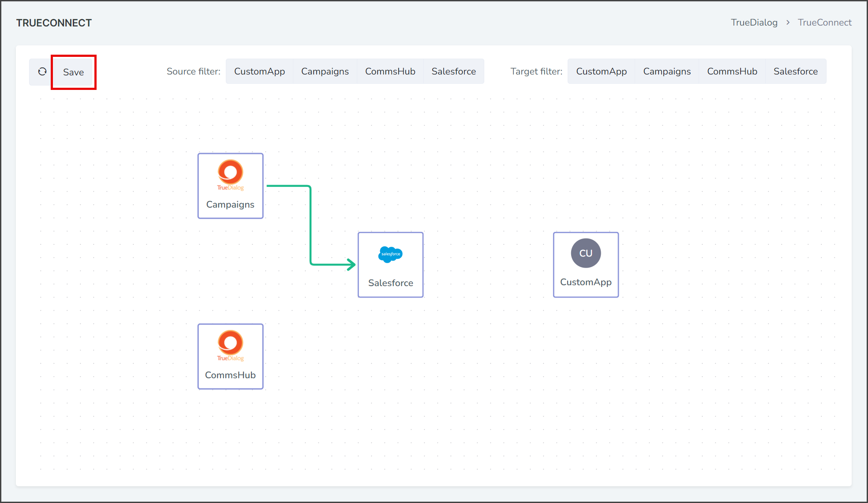Toggle CommsHub in the Source filter
The width and height of the screenshot is (868, 503).
click(x=390, y=71)
